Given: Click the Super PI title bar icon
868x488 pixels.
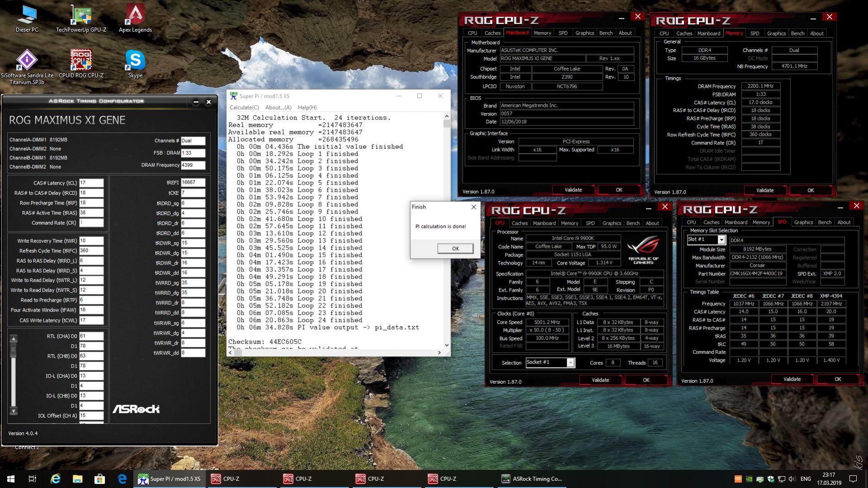Looking at the screenshot, I should pos(233,96).
